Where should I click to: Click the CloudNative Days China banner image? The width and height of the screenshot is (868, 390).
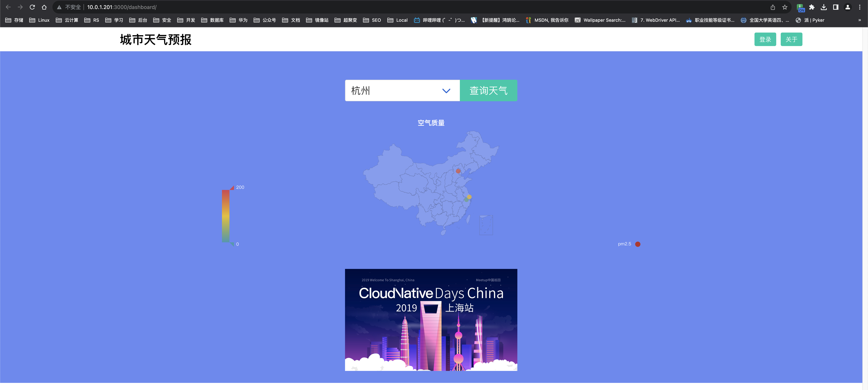431,320
